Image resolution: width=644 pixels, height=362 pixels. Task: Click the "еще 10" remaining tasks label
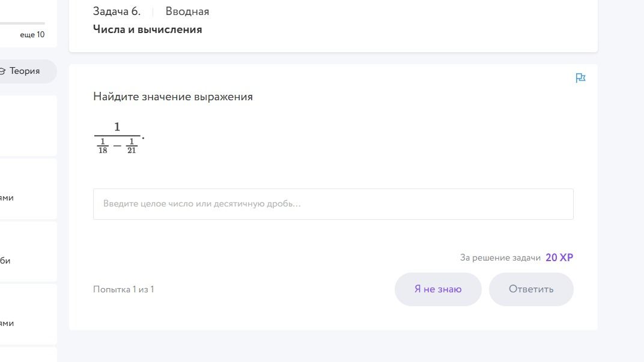click(x=32, y=35)
